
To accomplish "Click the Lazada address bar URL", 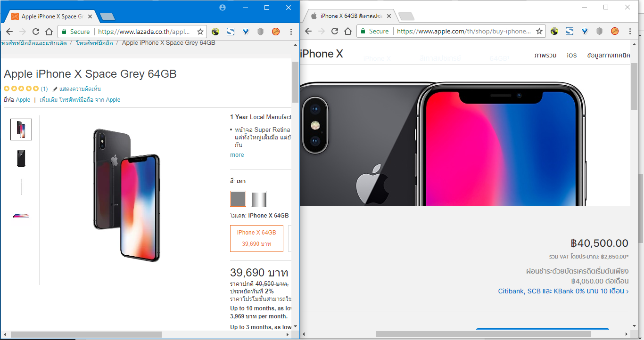I will coord(144,32).
